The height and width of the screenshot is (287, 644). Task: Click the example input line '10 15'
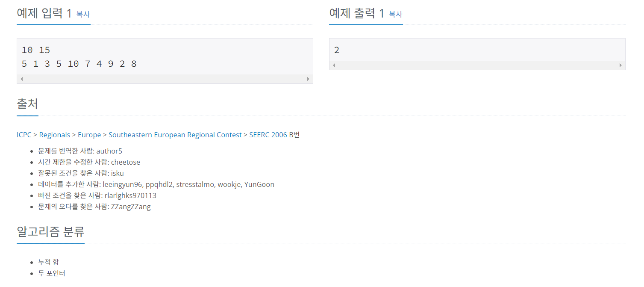click(x=36, y=50)
